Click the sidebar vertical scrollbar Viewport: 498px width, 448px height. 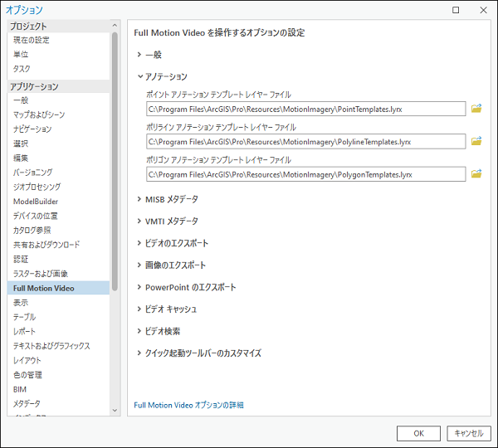pyautogui.click(x=115, y=166)
